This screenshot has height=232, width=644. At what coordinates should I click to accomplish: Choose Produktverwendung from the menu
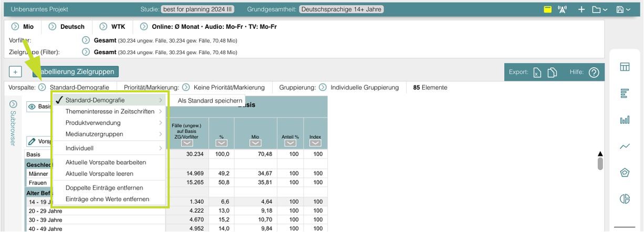tap(92, 123)
